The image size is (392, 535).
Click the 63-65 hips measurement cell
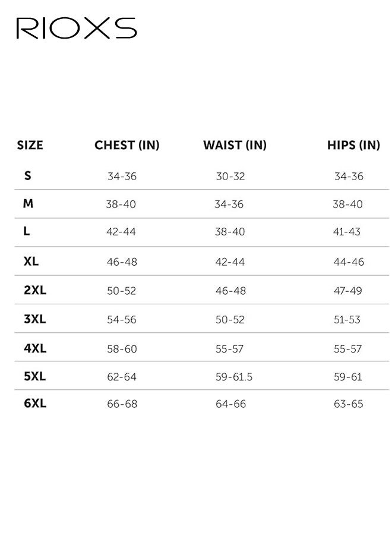point(348,404)
